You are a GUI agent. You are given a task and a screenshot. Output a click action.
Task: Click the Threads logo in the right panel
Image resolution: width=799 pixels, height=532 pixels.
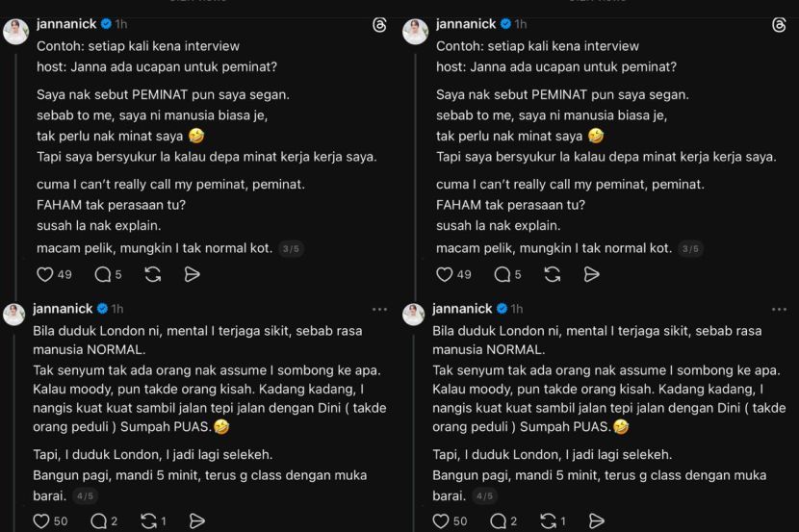(x=779, y=26)
